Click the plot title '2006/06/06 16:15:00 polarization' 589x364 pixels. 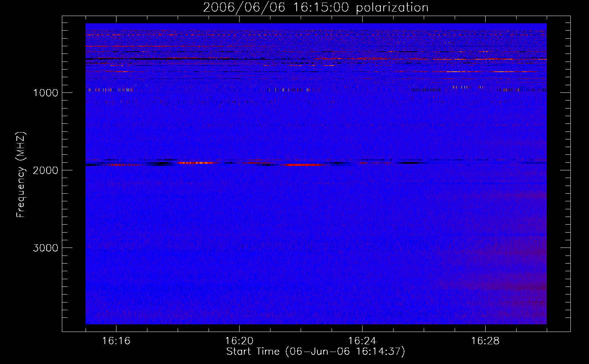coord(316,7)
